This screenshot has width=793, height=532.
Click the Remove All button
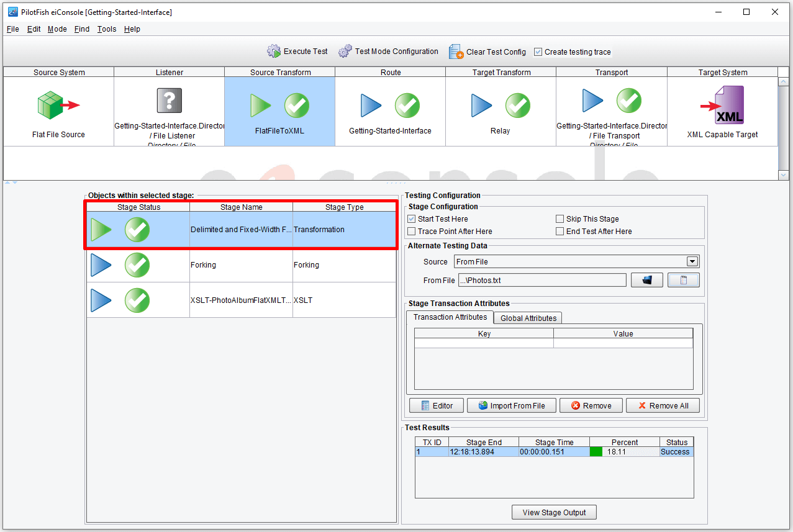(x=663, y=405)
